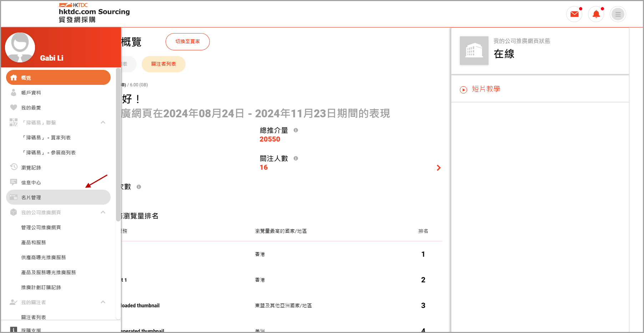
Task: Click the QR code icon beside 掃碼易 聯繫
Action: (14, 122)
